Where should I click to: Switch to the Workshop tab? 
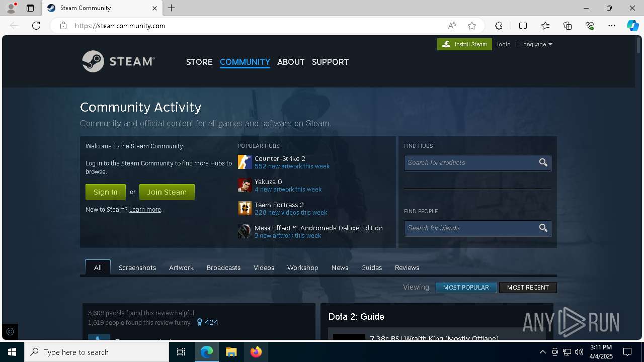pos(302,267)
